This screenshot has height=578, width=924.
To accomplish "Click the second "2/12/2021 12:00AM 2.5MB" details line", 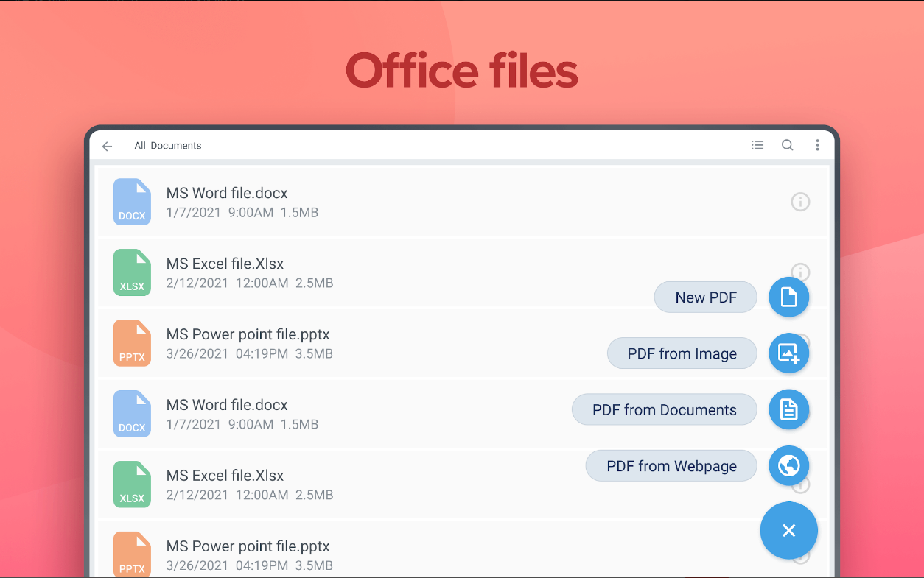I will click(250, 496).
